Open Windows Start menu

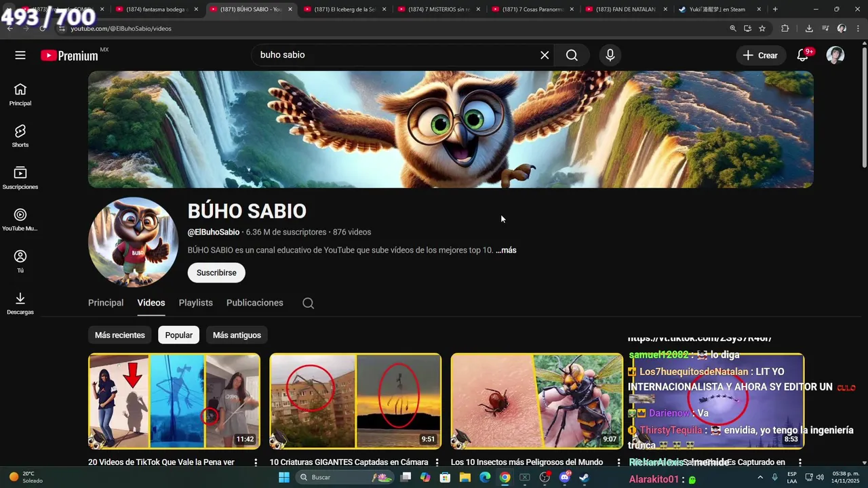click(284, 477)
